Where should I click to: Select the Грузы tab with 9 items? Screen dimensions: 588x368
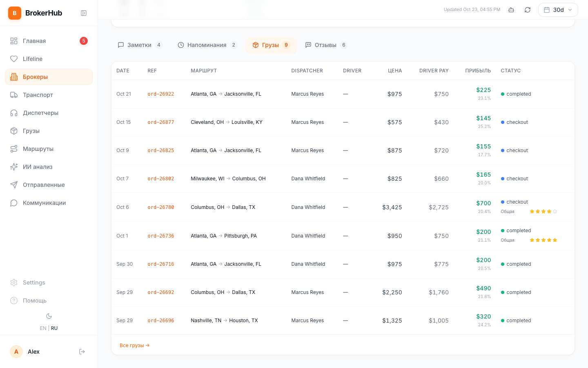[271, 45]
